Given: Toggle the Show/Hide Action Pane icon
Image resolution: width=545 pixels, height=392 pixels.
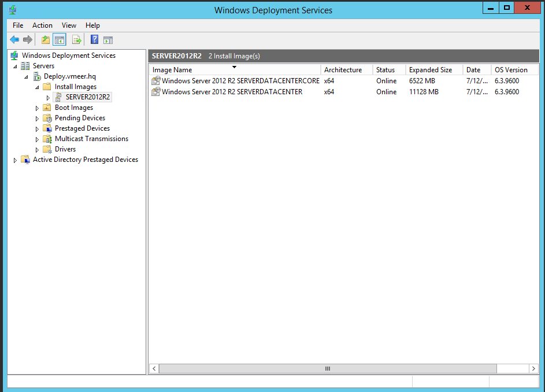Looking at the screenshot, I should 107,39.
